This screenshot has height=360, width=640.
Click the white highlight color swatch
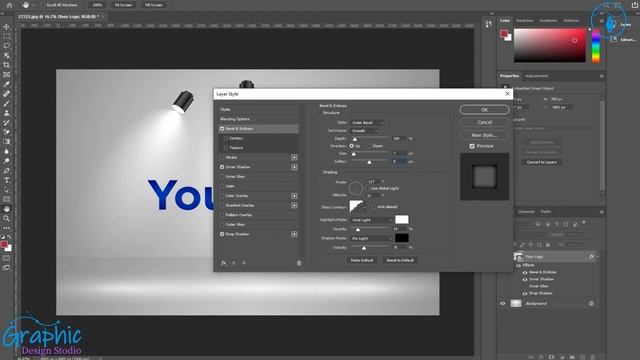click(402, 220)
